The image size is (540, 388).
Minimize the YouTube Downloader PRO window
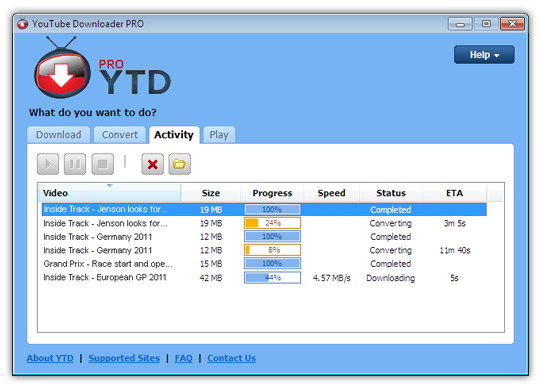[460, 24]
